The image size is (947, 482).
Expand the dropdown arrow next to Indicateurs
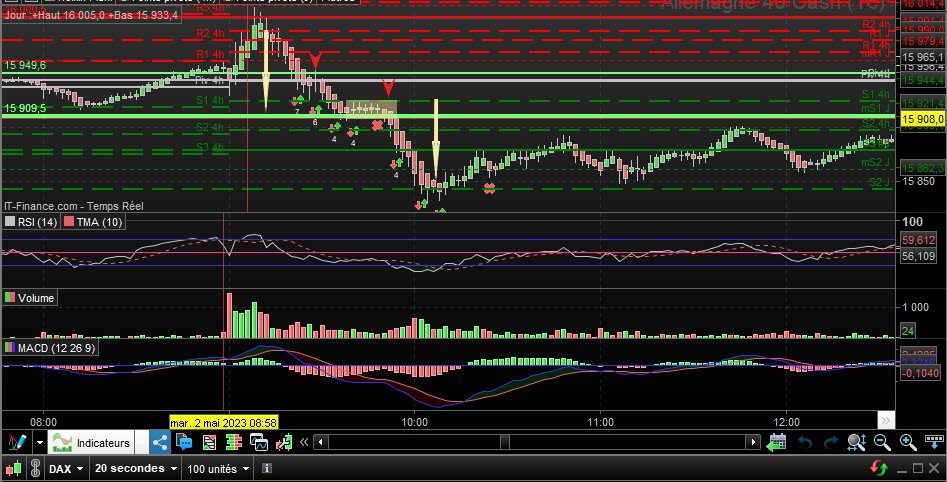pos(141,443)
